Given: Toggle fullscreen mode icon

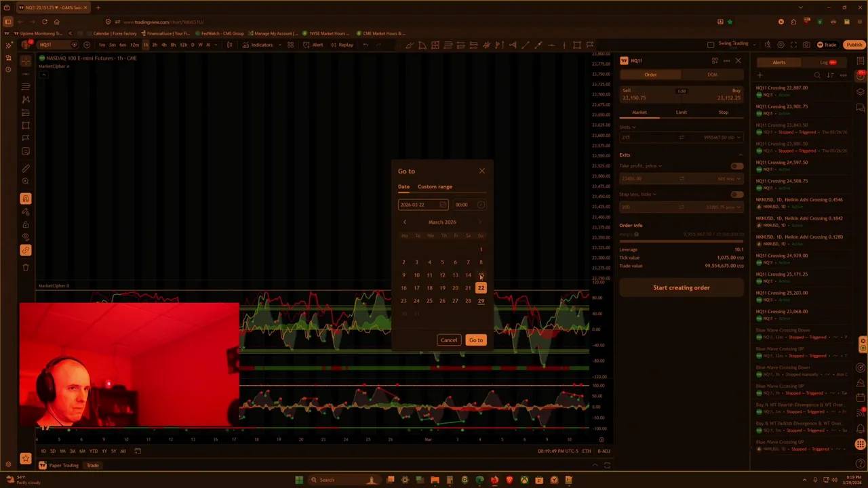Looking at the screenshot, I should point(793,45).
